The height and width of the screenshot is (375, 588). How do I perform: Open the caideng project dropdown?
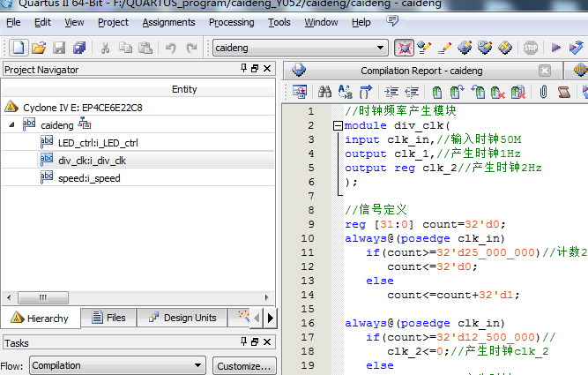click(381, 48)
